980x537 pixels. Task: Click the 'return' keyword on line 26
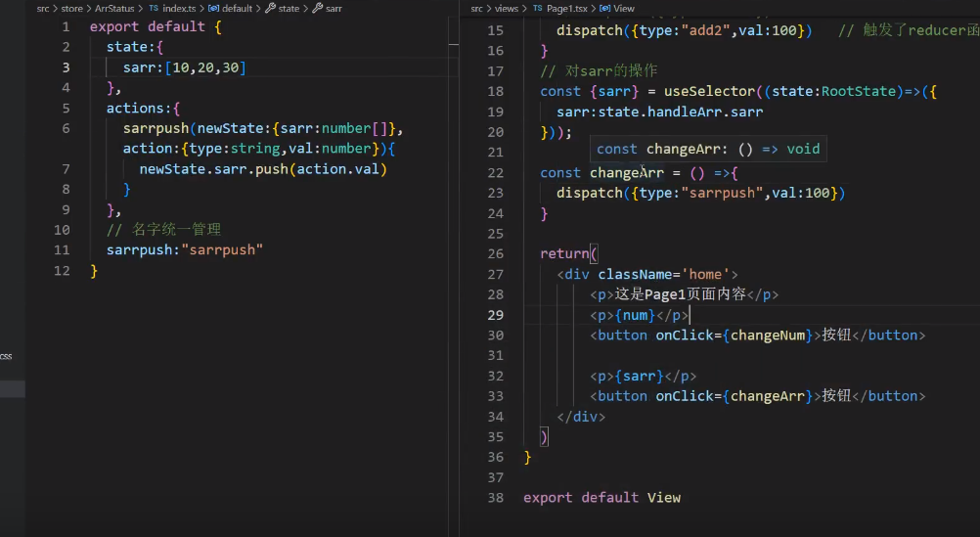[565, 253]
